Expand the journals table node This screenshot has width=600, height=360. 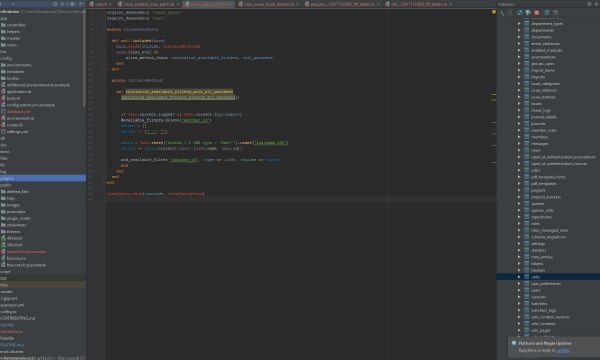[x=519, y=123]
